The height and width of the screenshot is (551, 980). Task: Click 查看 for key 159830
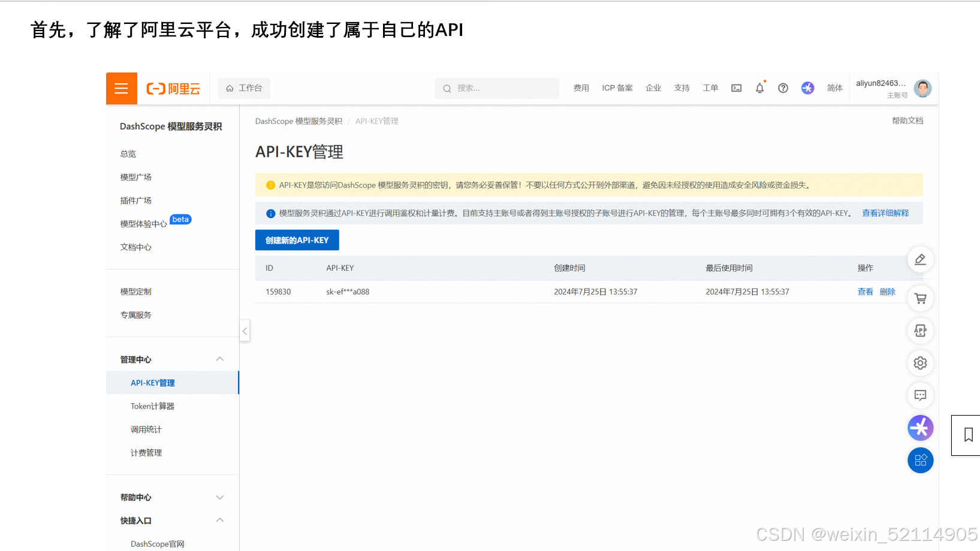pos(865,292)
